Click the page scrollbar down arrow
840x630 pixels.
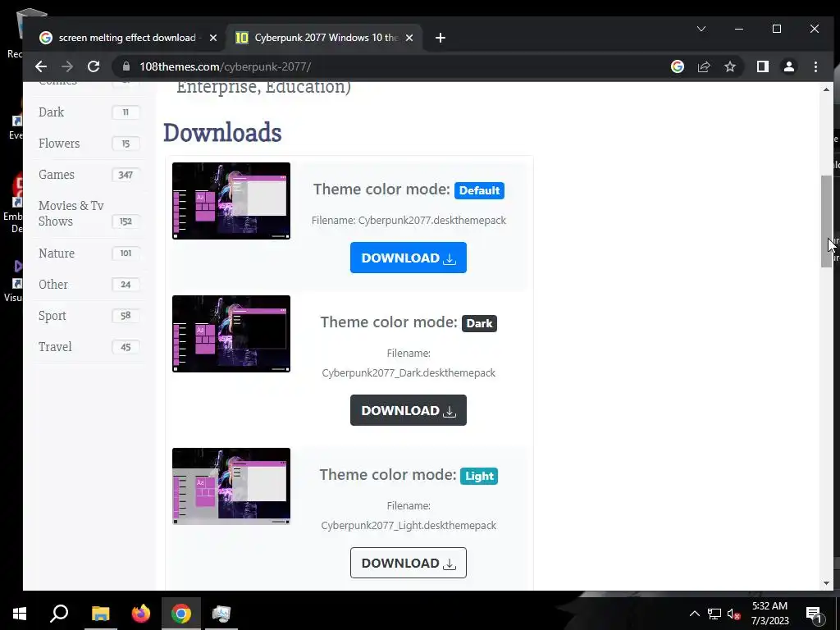tap(826, 583)
